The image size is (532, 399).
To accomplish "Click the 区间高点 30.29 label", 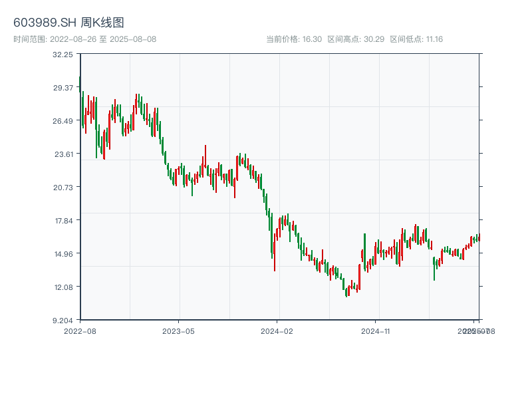I will pos(356,39).
